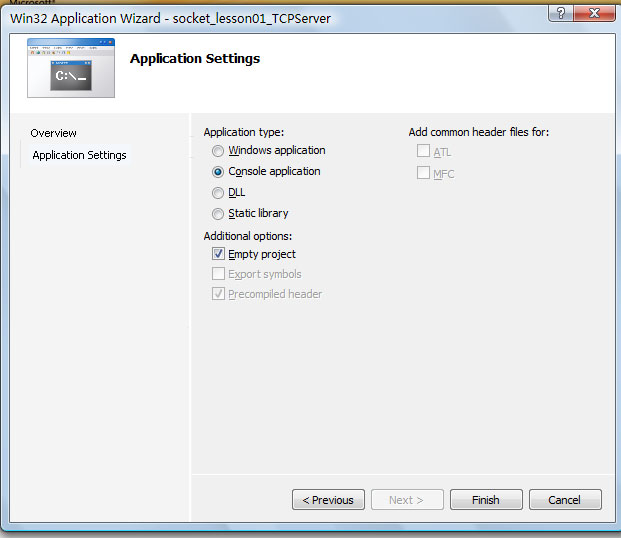Click the Help question mark button
Image resolution: width=621 pixels, height=538 pixels.
560,13
